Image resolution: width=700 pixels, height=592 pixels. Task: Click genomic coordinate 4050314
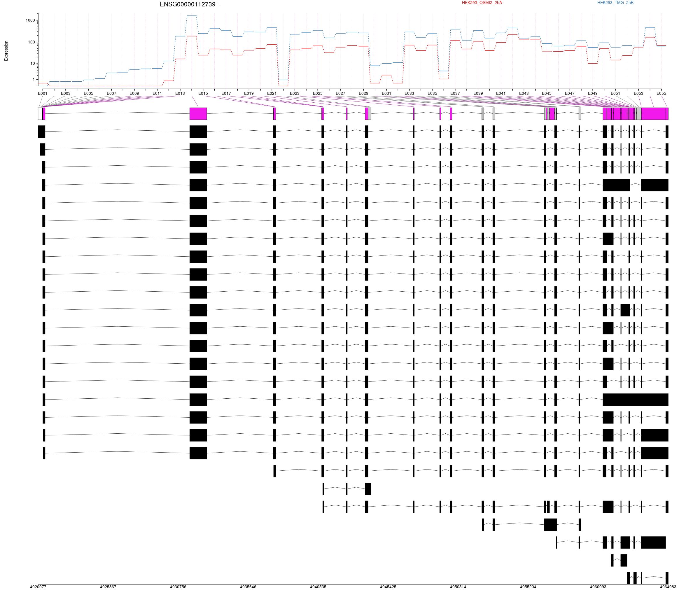[x=458, y=587]
